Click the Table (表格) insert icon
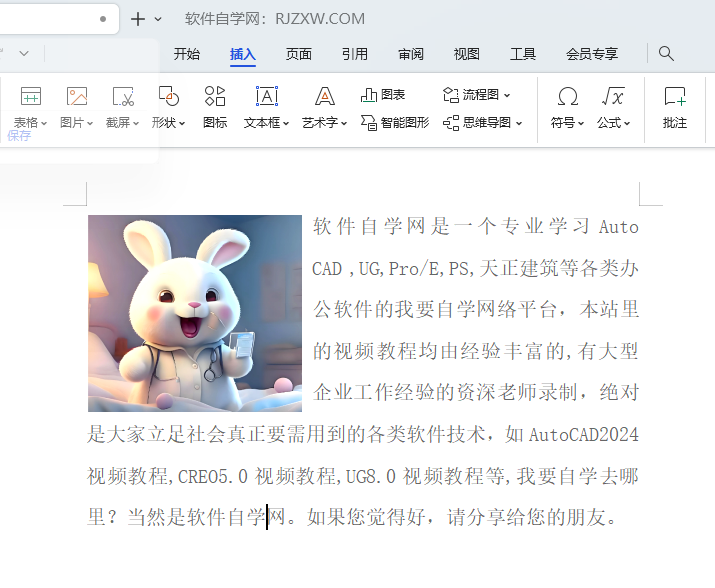 click(x=31, y=96)
